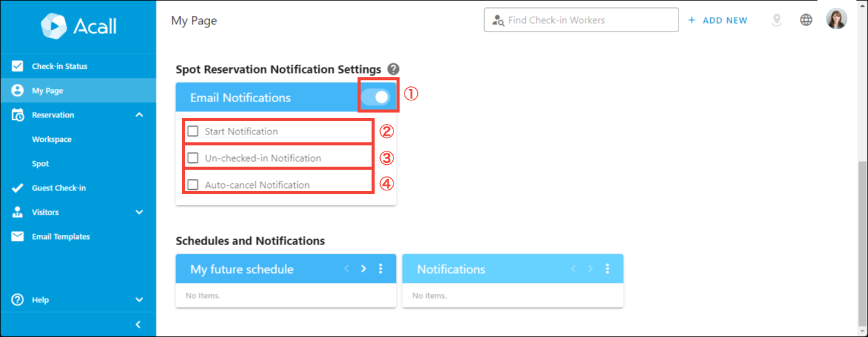Open the location pin icon

coord(777,20)
